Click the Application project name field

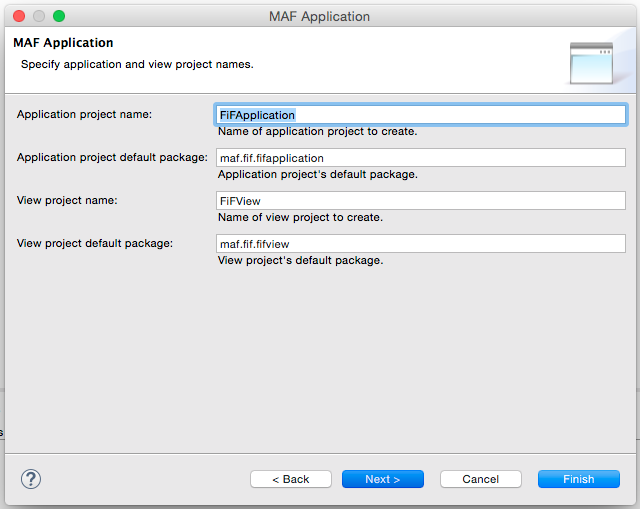(420, 115)
